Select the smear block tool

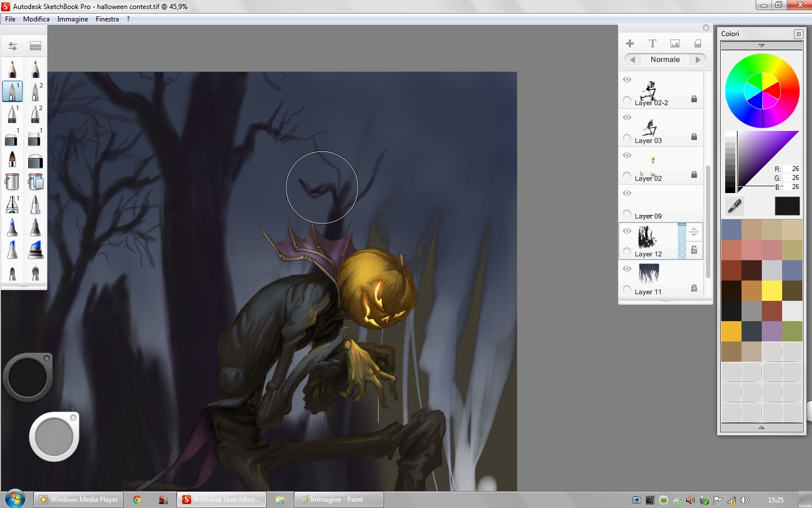(35, 161)
